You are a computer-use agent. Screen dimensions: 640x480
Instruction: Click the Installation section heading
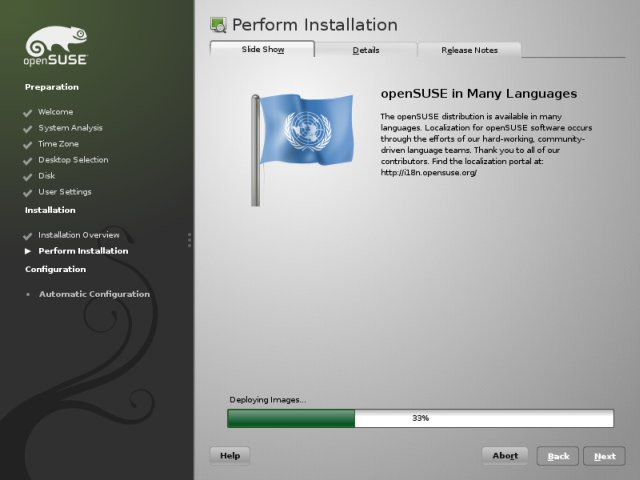pyautogui.click(x=50, y=210)
